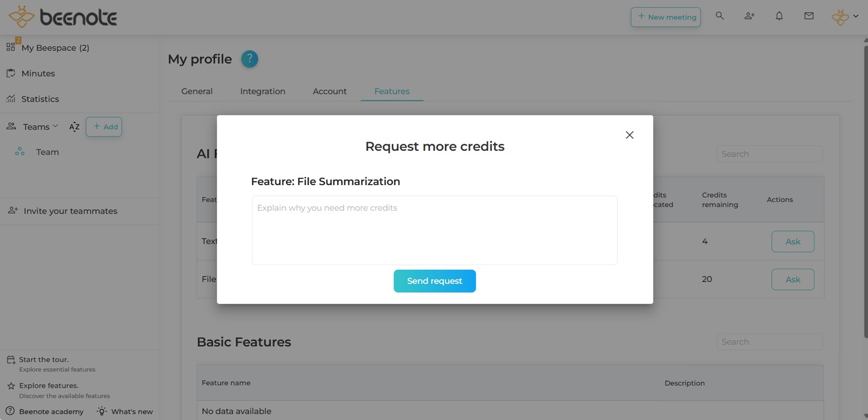Open the mail envelope icon
Image resolution: width=868 pixels, height=420 pixels.
(x=809, y=16)
